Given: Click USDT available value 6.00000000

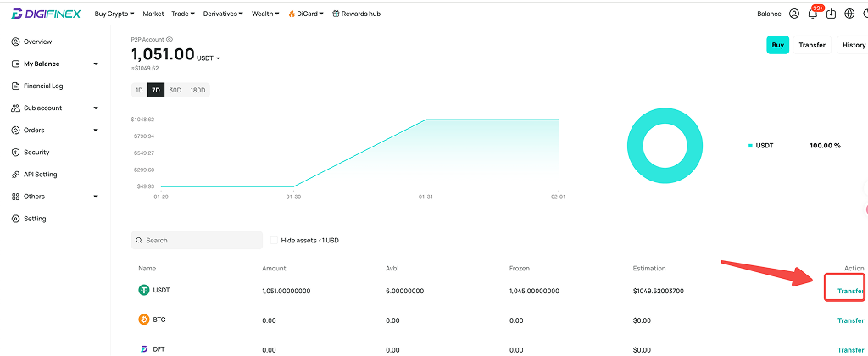Looking at the screenshot, I should tap(404, 291).
